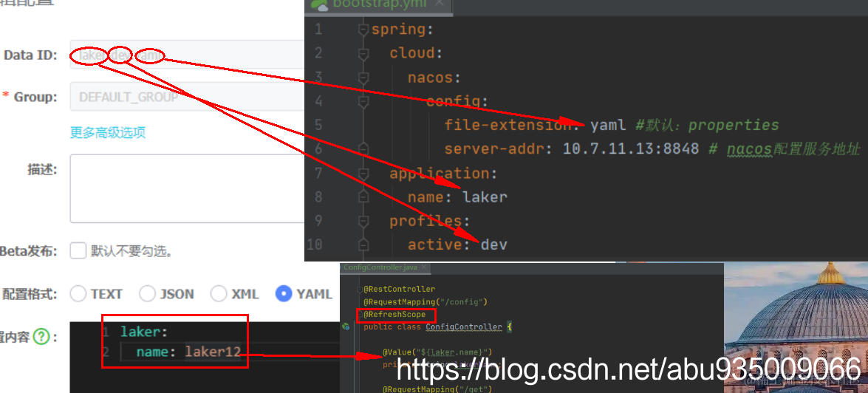This screenshot has height=393, width=868.
Task: Click into the 描述 description textarea
Action: [x=187, y=189]
